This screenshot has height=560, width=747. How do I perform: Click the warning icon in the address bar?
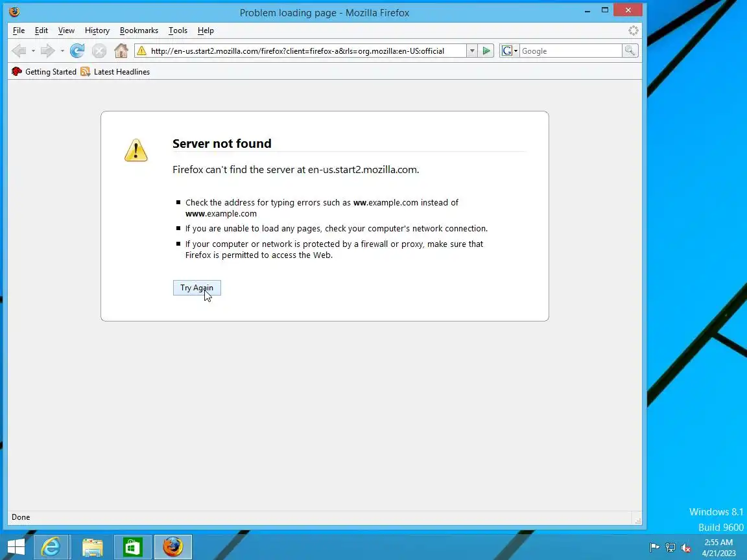coord(141,51)
